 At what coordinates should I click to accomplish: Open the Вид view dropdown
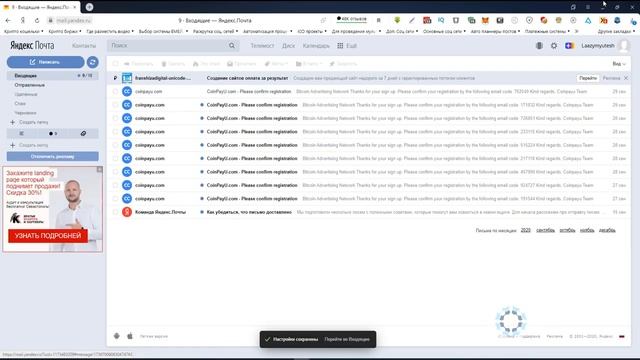pos(619,64)
